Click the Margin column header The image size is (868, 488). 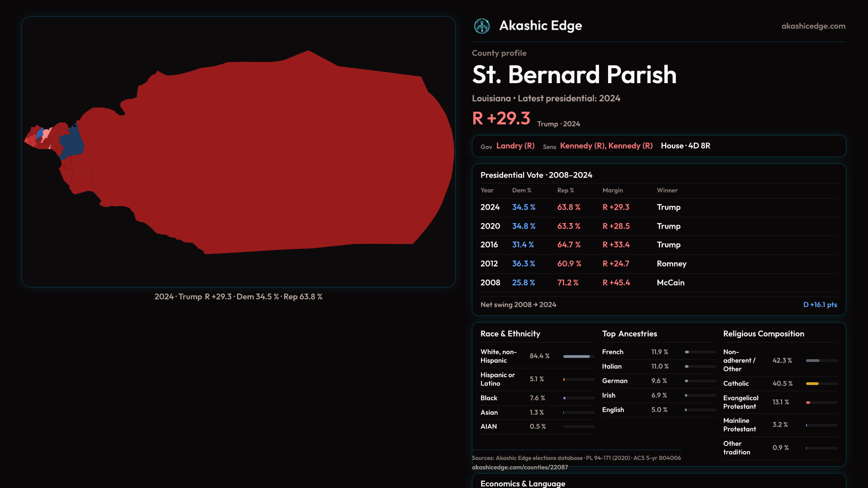pyautogui.click(x=613, y=191)
